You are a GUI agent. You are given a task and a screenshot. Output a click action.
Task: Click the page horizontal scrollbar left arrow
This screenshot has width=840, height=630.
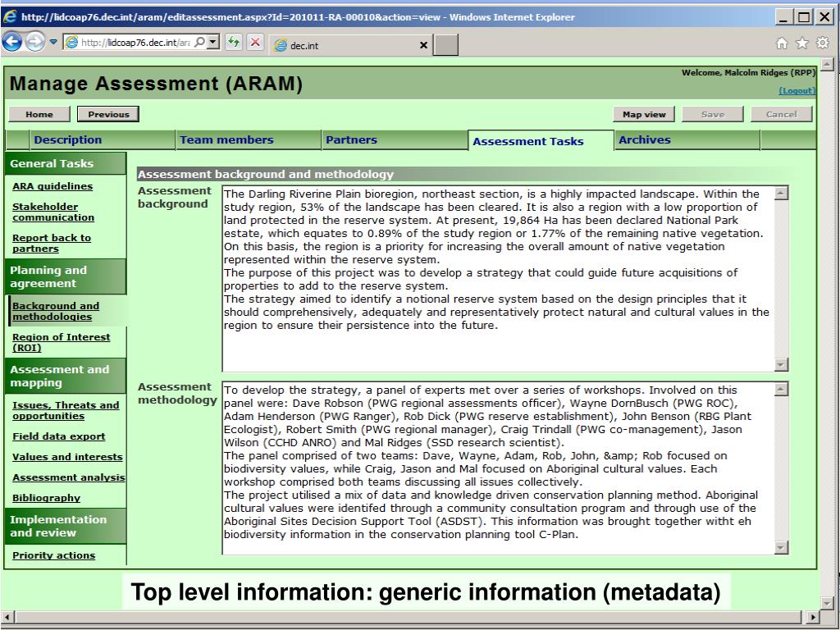(x=7, y=617)
